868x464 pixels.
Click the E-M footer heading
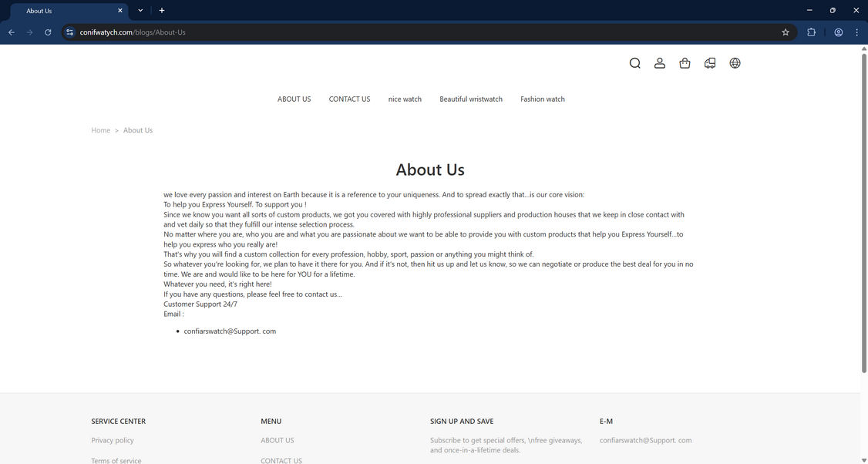(606, 422)
